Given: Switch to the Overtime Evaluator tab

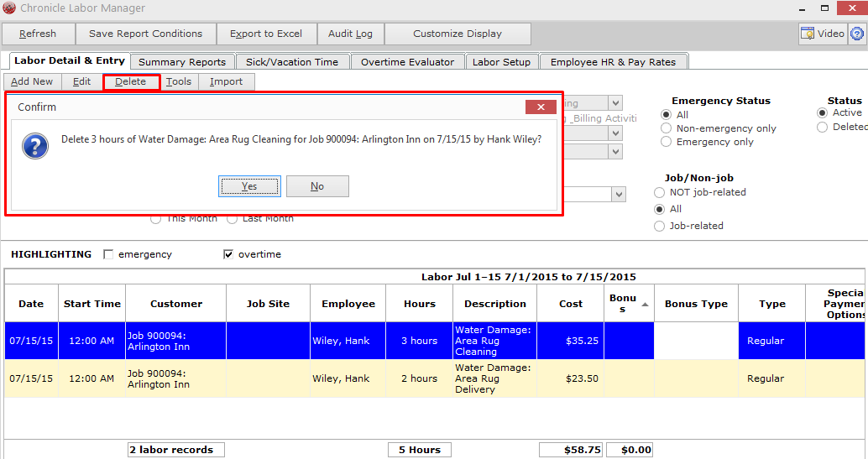Looking at the screenshot, I should pyautogui.click(x=407, y=62).
